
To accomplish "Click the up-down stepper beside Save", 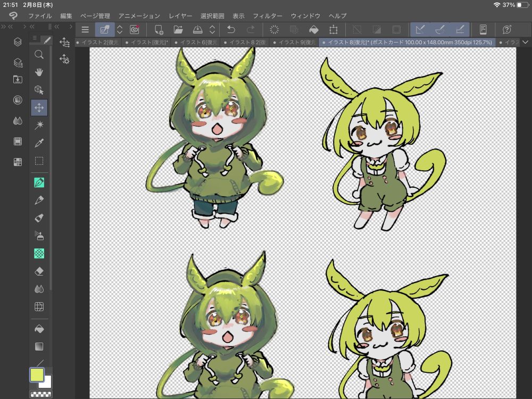I will point(212,30).
